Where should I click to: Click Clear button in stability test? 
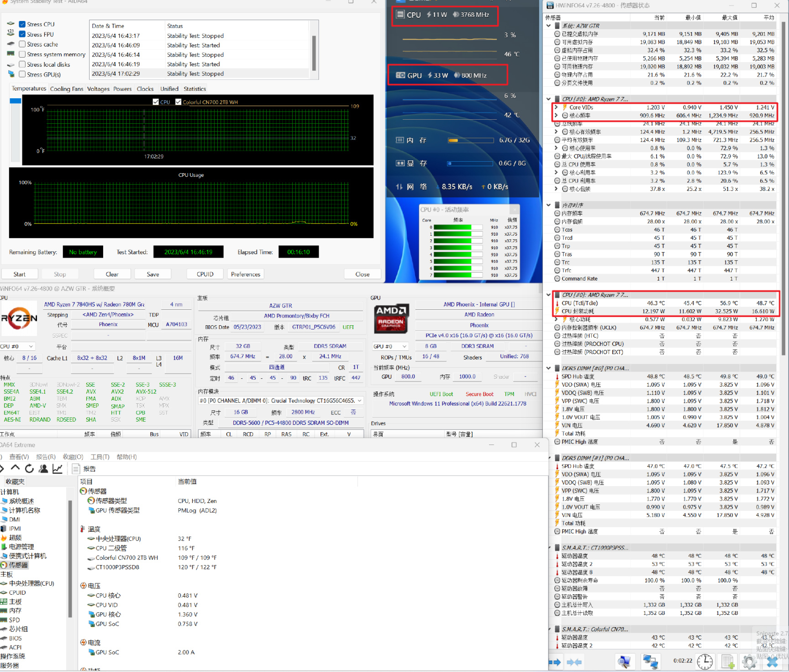click(112, 274)
